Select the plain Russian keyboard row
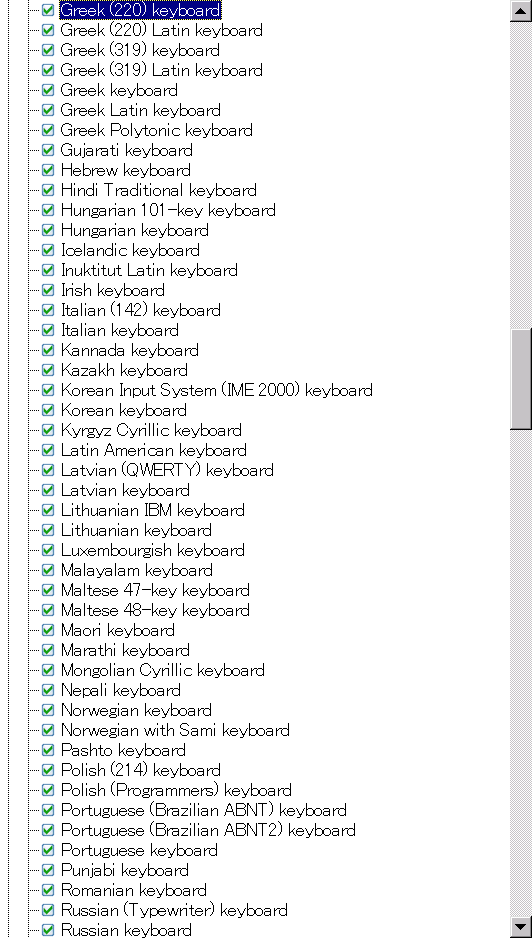Screen dimensions: 532x938 126,930
